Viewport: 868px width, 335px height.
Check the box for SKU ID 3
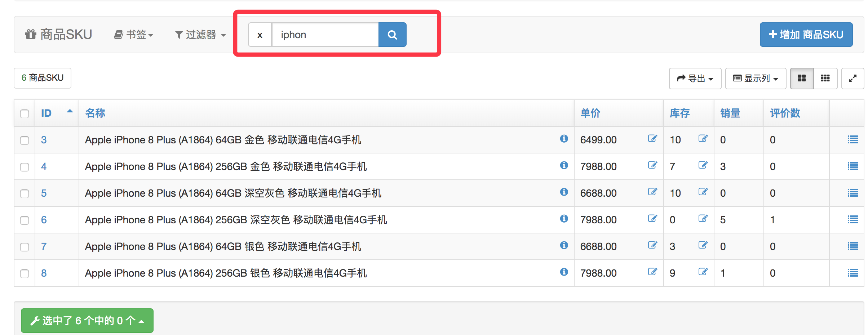tap(25, 140)
